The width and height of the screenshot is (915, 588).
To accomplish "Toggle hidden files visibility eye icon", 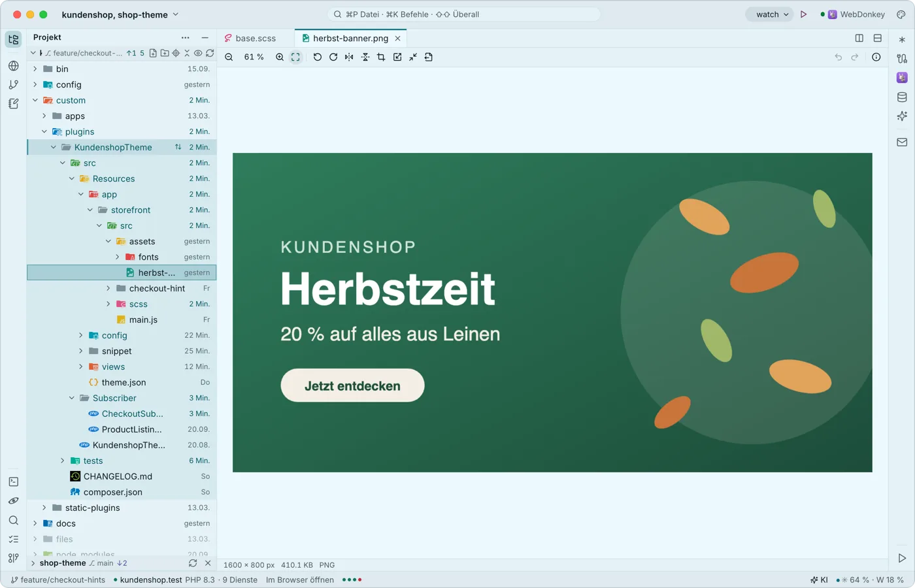I will coord(198,53).
